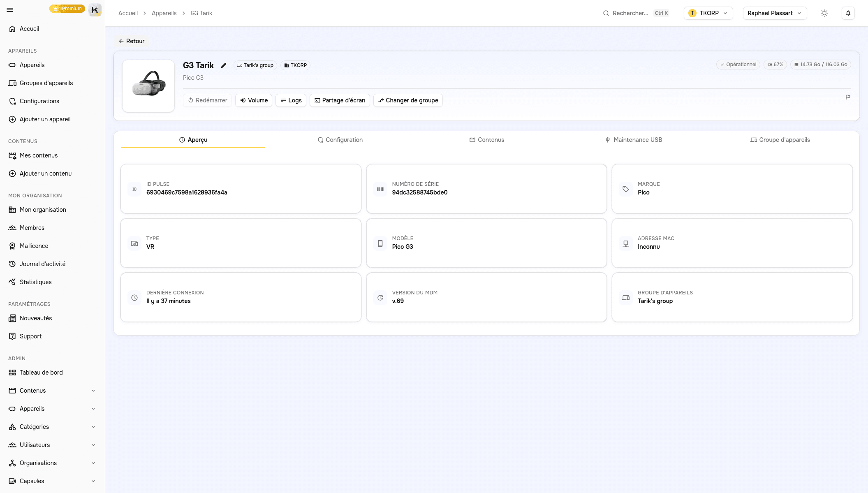
Task: Expand Utilisateurs submenu
Action: 52,445
